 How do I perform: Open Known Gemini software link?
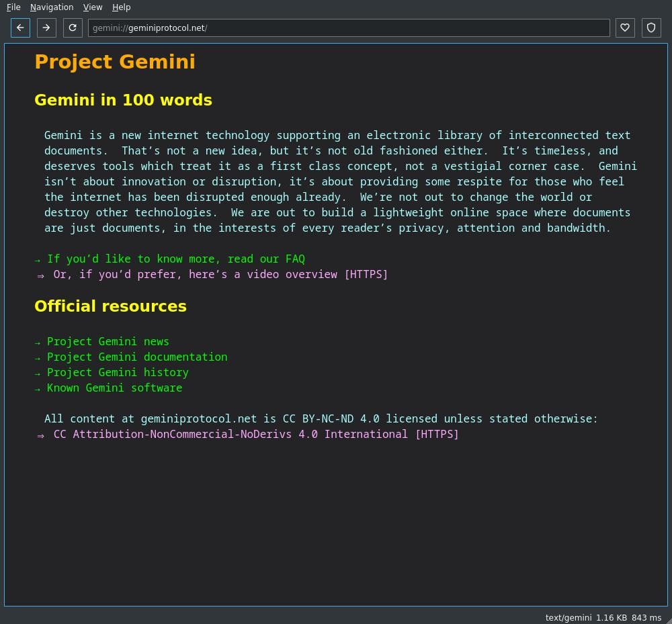pos(114,388)
